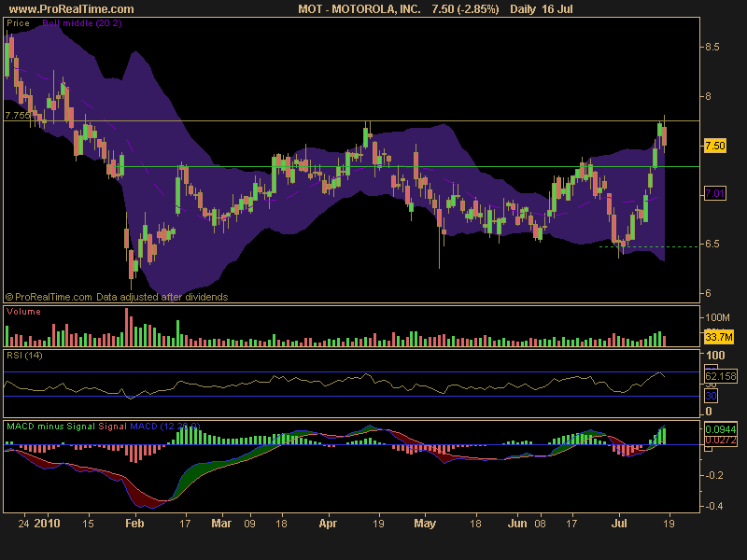Select the -0.4 MACD axis value
Image resolution: width=747 pixels, height=560 pixels.
714,506
